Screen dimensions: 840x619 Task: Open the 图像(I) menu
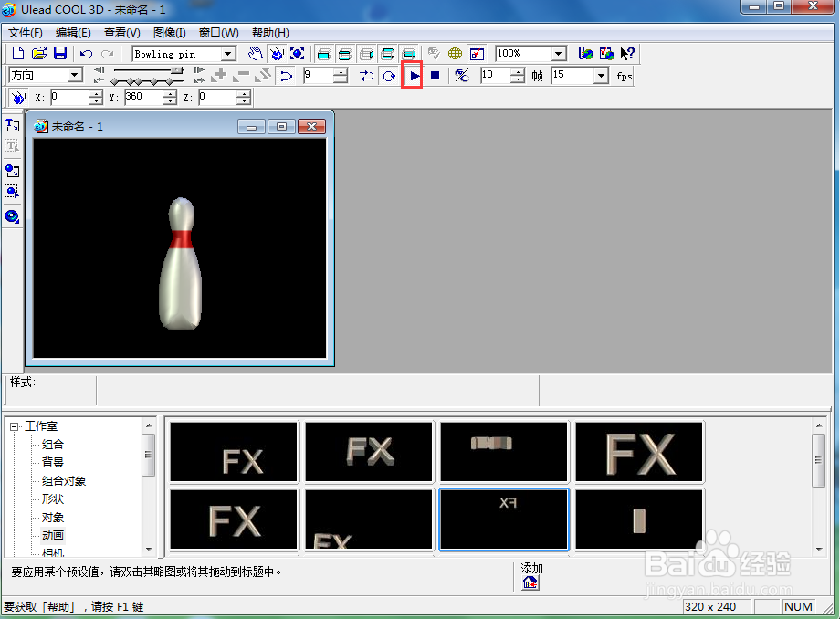[x=169, y=33]
